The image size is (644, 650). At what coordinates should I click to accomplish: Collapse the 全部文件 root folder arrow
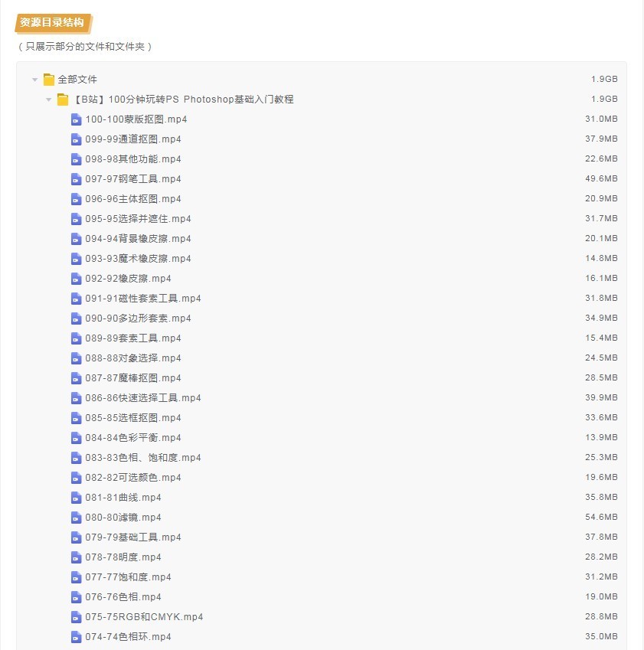[x=34, y=80]
